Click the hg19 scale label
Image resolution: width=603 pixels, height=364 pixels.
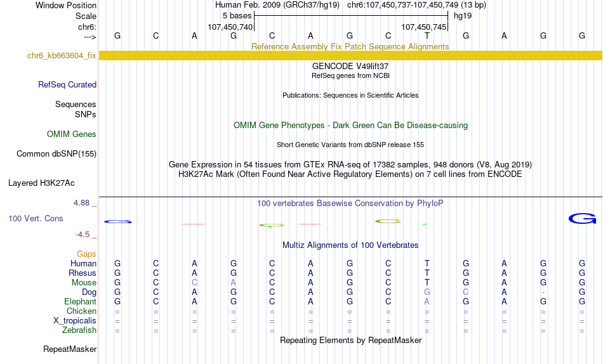[463, 16]
